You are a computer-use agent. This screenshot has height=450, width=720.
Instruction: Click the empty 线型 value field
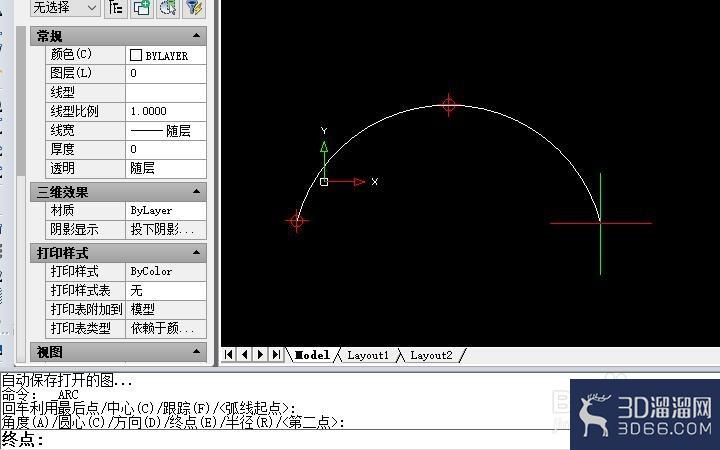click(166, 93)
